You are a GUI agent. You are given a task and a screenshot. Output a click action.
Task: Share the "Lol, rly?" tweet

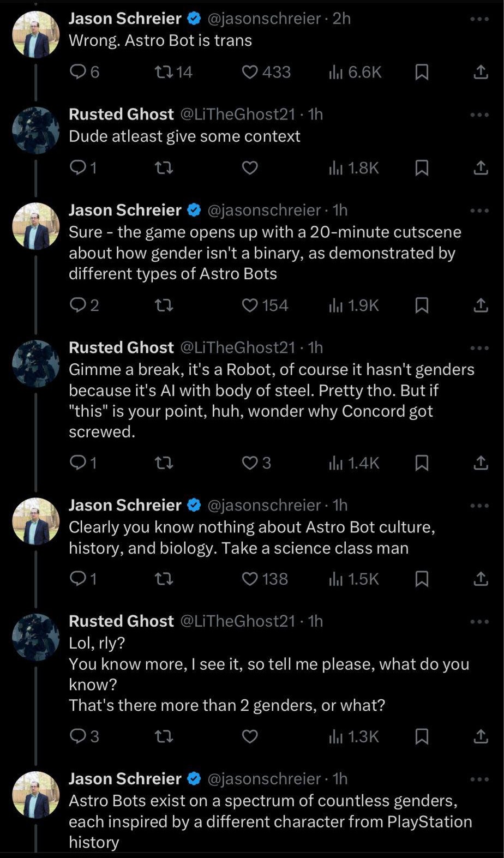[x=480, y=737]
